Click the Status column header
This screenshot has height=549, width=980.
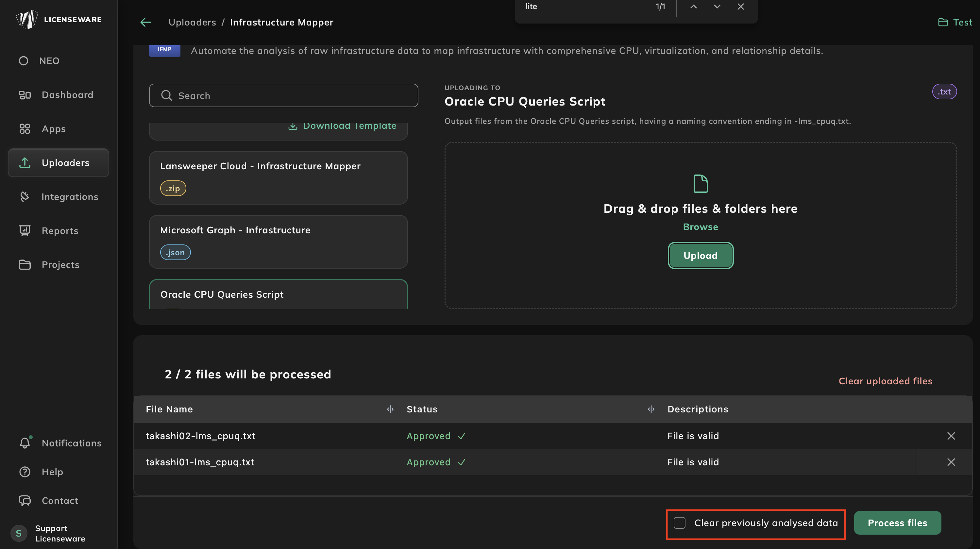(422, 409)
